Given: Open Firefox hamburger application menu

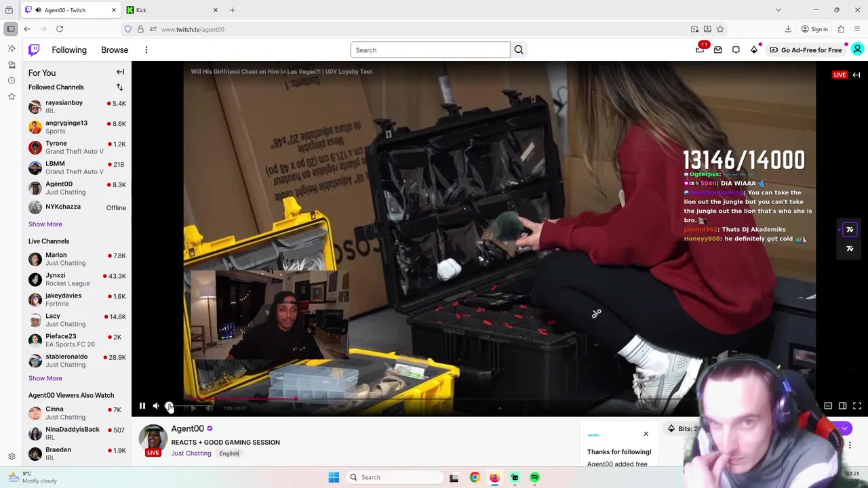Looking at the screenshot, I should (x=857, y=29).
